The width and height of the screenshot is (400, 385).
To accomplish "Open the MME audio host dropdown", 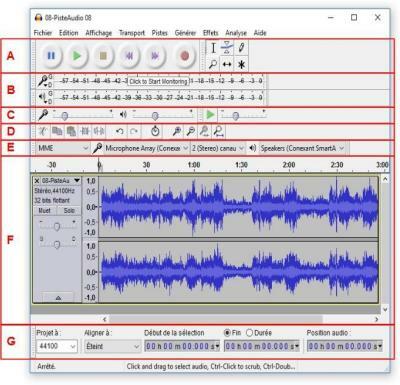I will pyautogui.click(x=63, y=148).
